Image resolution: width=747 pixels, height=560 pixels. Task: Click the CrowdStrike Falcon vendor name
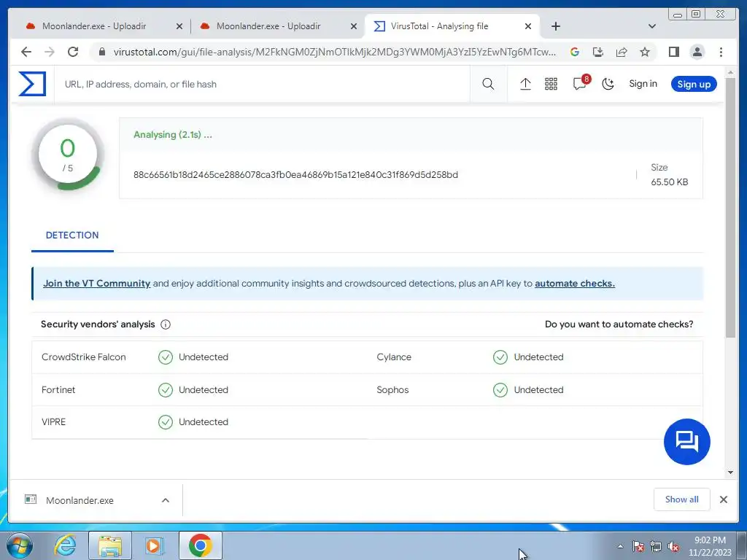[x=83, y=357]
